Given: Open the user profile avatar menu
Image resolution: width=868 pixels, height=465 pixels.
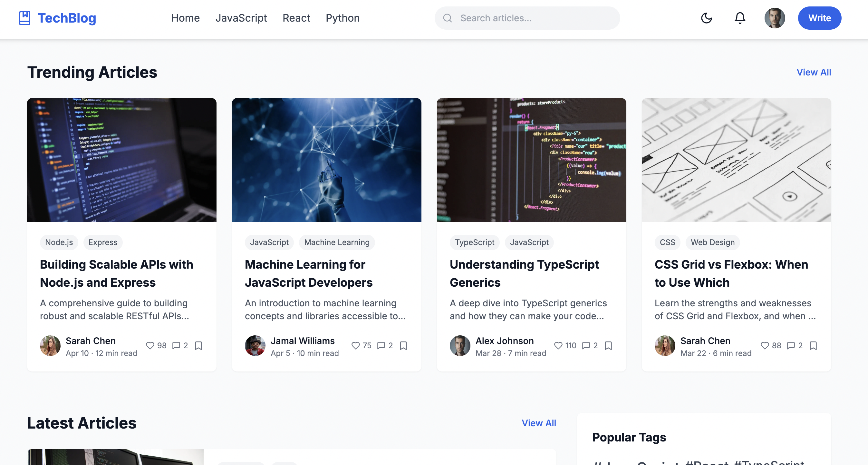Looking at the screenshot, I should pyautogui.click(x=774, y=18).
